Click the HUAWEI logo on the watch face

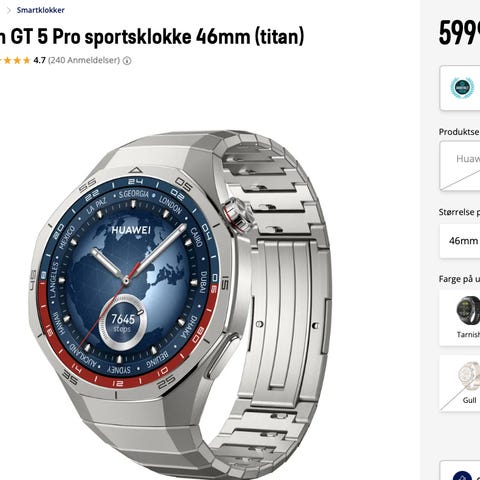[x=131, y=230]
